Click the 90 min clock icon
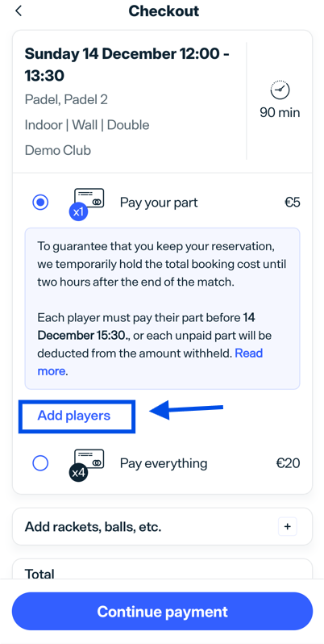This screenshot has width=324, height=644. coord(280,89)
